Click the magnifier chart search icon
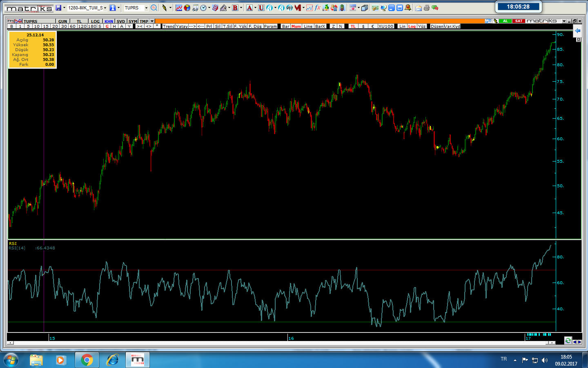This screenshot has height=368, width=588. click(154, 8)
